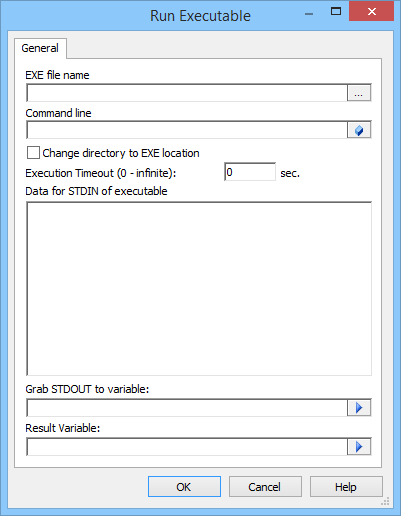Click inside the Data for STDIN text area
401x516 pixels.
(199, 289)
